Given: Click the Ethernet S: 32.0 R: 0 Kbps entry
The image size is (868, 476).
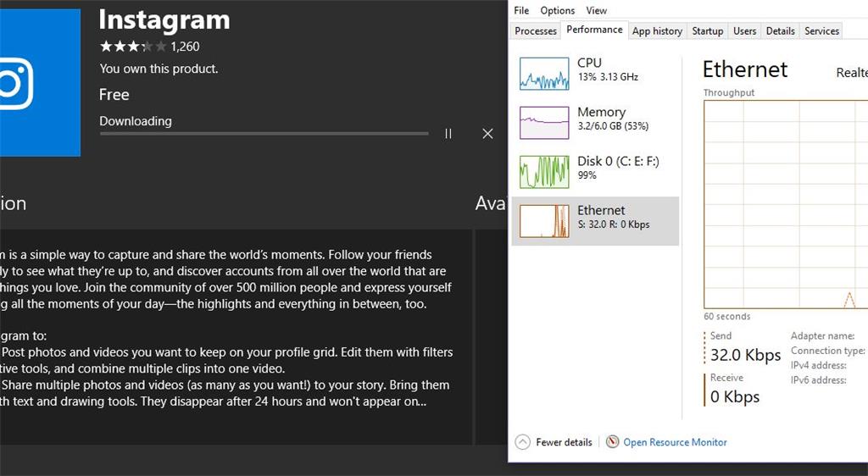Looking at the screenshot, I should [x=595, y=221].
